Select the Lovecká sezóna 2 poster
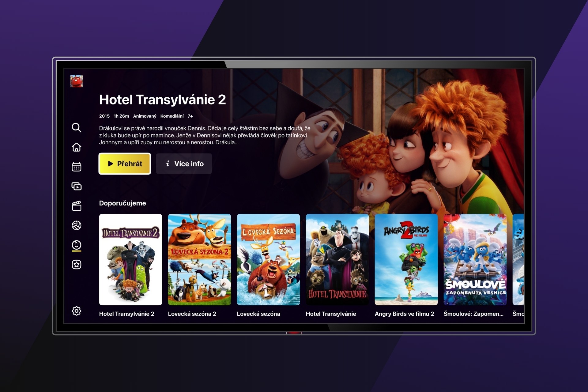The height and width of the screenshot is (392, 588). tap(199, 259)
